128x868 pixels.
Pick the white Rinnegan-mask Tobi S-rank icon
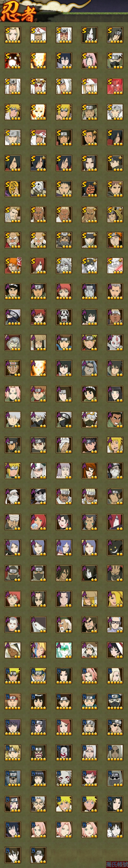point(38,189)
